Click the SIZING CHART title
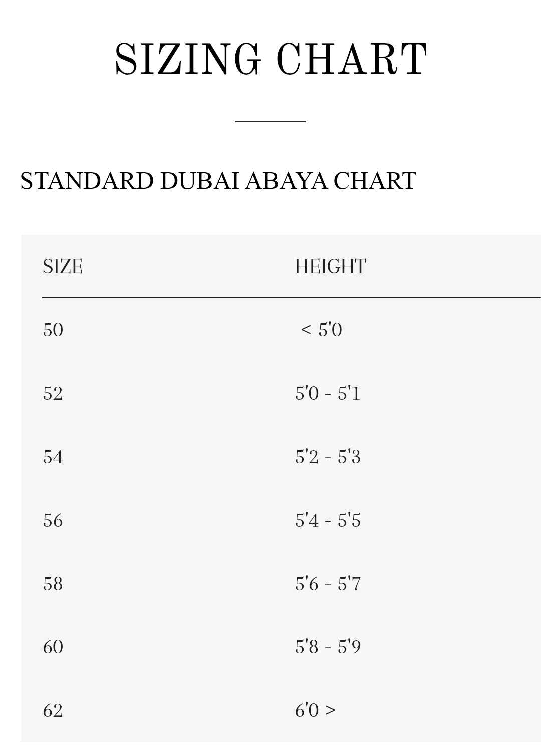Viewport: 541px width, 756px height. point(270,60)
